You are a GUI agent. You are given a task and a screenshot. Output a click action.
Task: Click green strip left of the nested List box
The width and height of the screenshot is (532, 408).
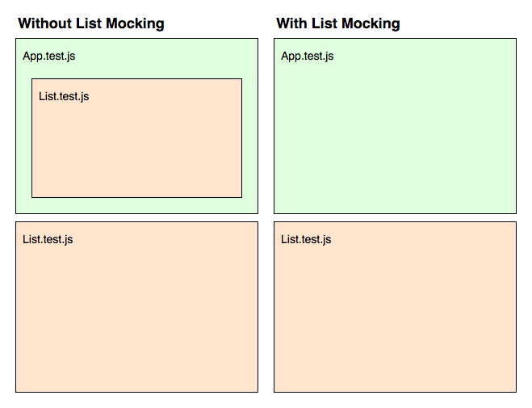24,137
